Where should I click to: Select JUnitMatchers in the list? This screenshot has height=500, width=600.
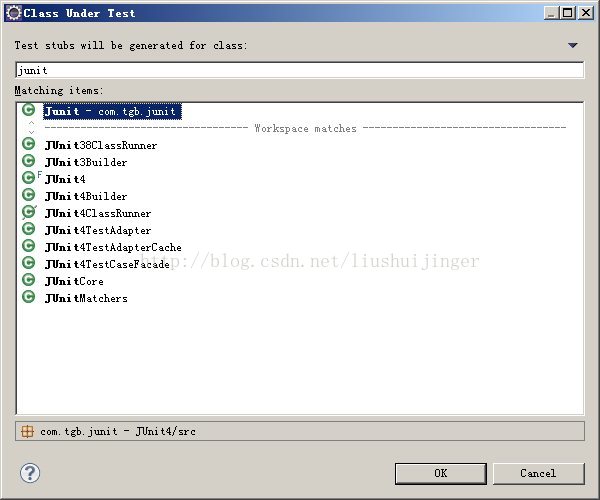[x=86, y=298]
